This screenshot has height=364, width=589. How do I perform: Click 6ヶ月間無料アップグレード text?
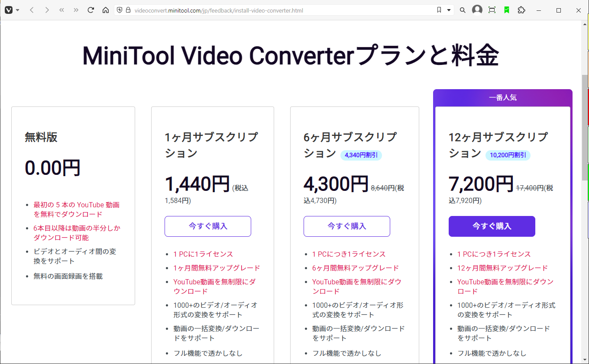[356, 268]
